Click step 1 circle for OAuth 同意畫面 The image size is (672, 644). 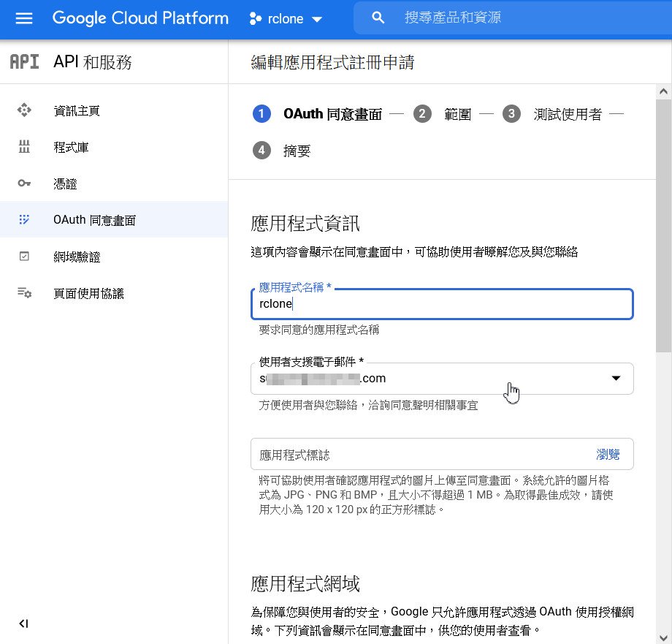point(261,114)
